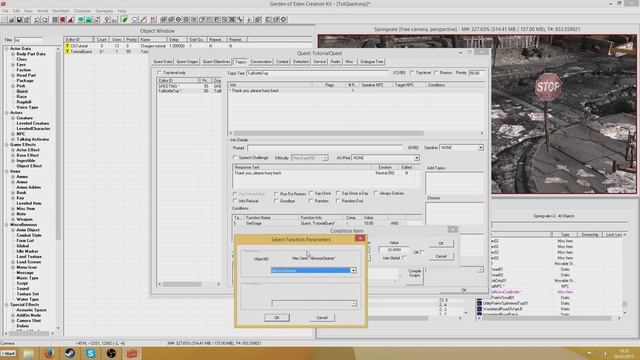Open Steam from the taskbar
Image resolution: width=640 pixels, height=360 pixels.
click(70, 353)
